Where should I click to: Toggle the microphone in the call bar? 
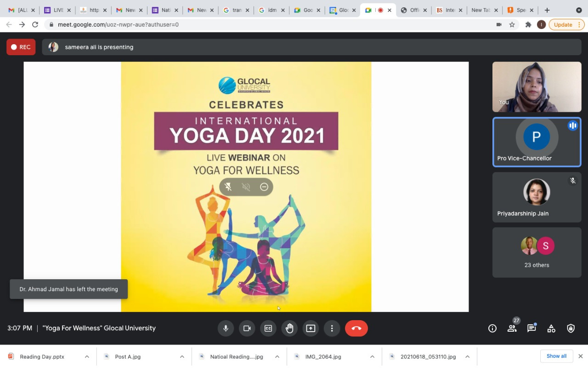point(226,328)
